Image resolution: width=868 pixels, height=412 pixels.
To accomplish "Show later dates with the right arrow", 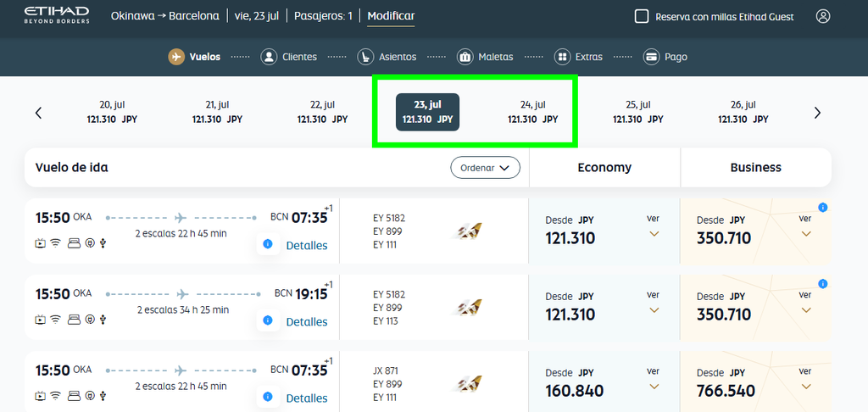I will (x=818, y=113).
